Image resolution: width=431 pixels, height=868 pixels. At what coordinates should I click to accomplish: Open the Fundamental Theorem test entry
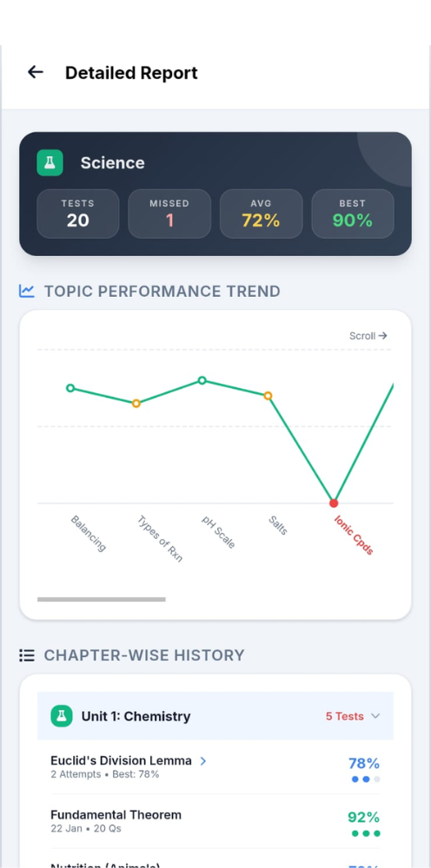(x=215, y=821)
